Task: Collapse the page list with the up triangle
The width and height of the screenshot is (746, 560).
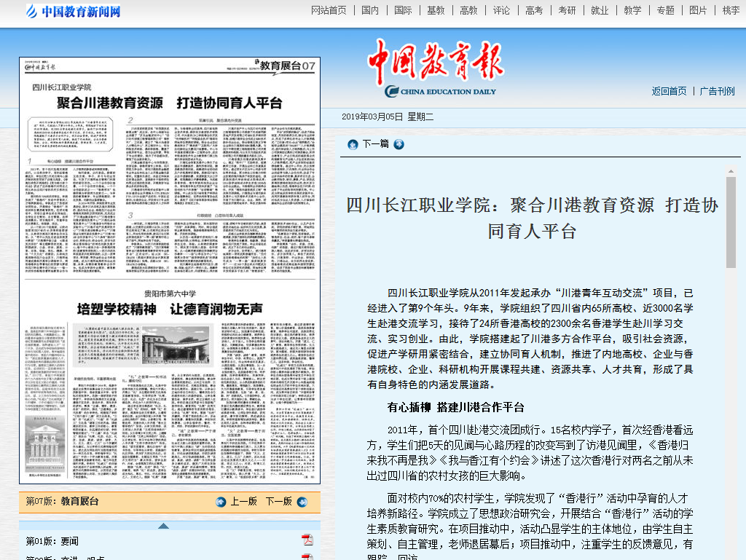Action: tap(163, 526)
